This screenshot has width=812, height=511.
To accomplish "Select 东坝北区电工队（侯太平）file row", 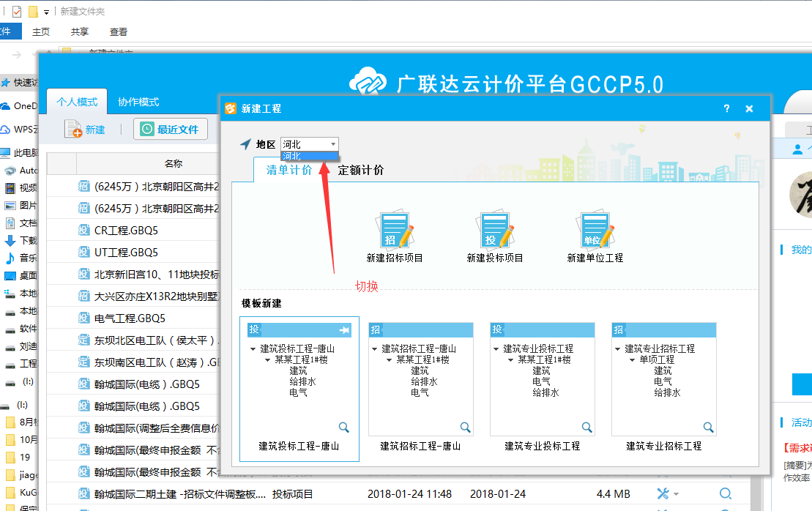I will pos(133,340).
